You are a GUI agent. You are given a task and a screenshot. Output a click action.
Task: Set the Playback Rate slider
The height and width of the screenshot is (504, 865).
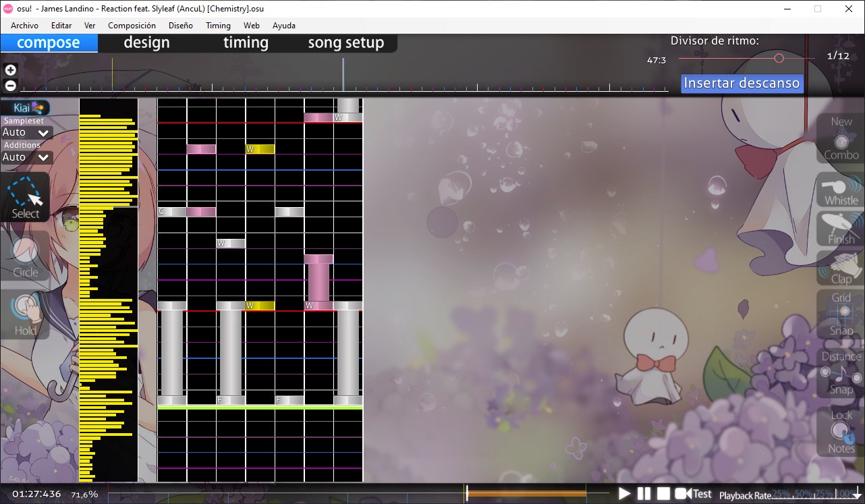[x=816, y=495]
